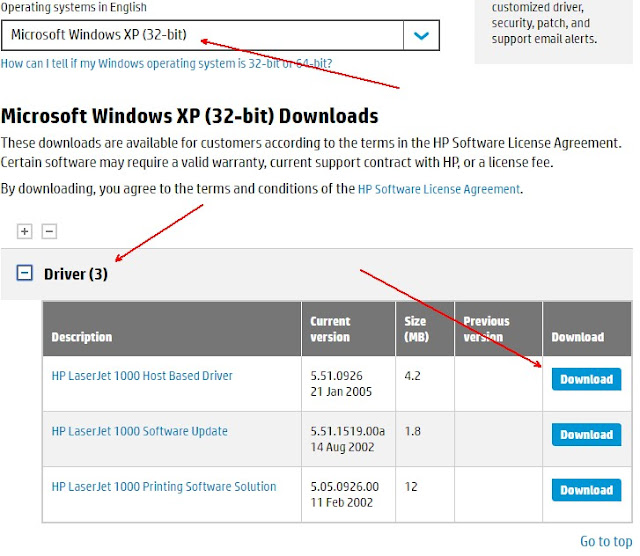This screenshot has width=640, height=556.
Task: Click the Microsoft Windows XP (32-bit) select box
Action: click(220, 36)
